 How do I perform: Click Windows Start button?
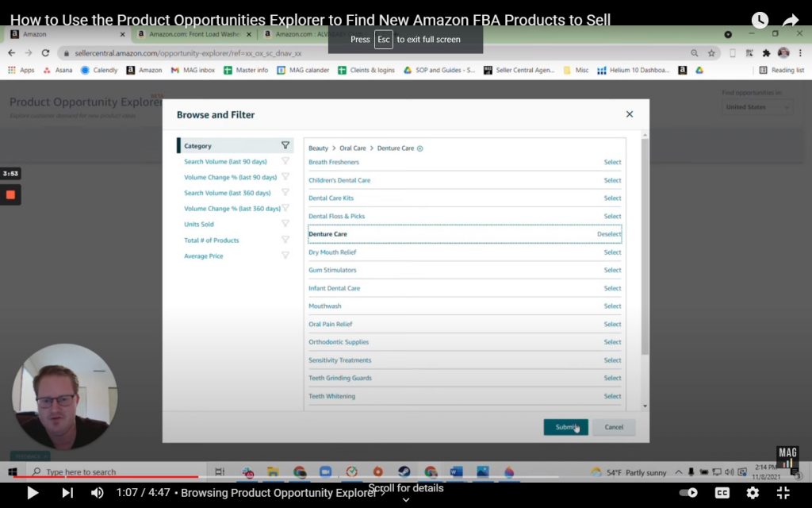(x=13, y=471)
